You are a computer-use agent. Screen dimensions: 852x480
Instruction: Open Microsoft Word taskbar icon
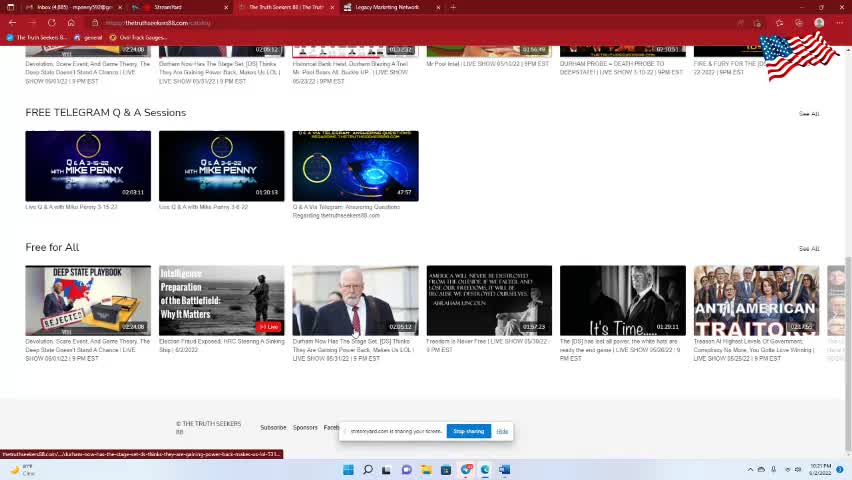[505, 470]
